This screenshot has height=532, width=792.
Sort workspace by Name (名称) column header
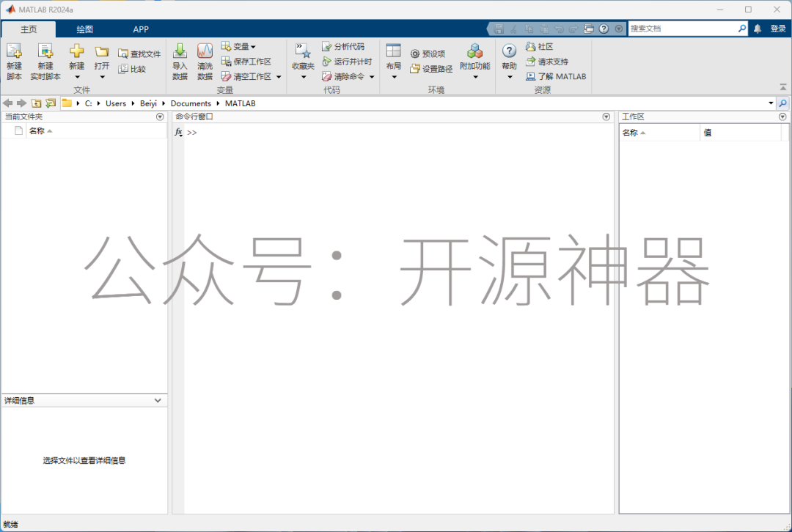pyautogui.click(x=659, y=133)
